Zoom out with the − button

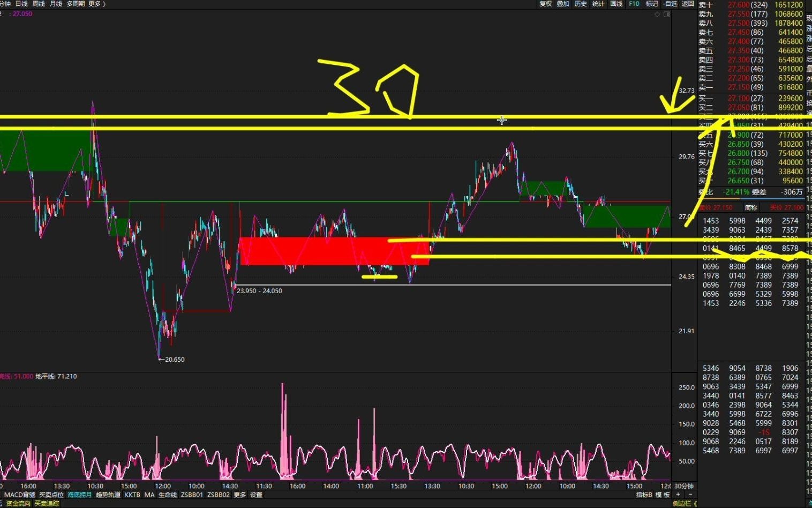[690, 495]
